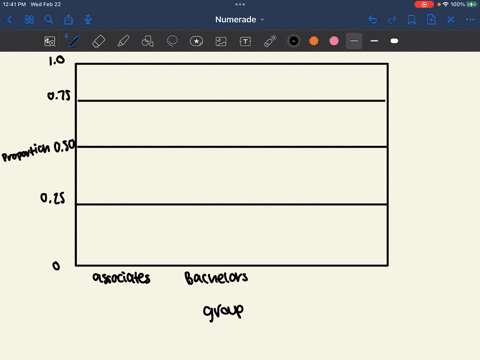Select the Text box tool

(x=245, y=41)
